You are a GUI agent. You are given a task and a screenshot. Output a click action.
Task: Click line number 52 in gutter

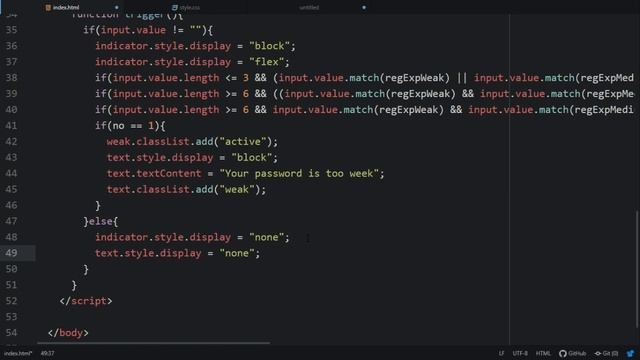[11, 301]
